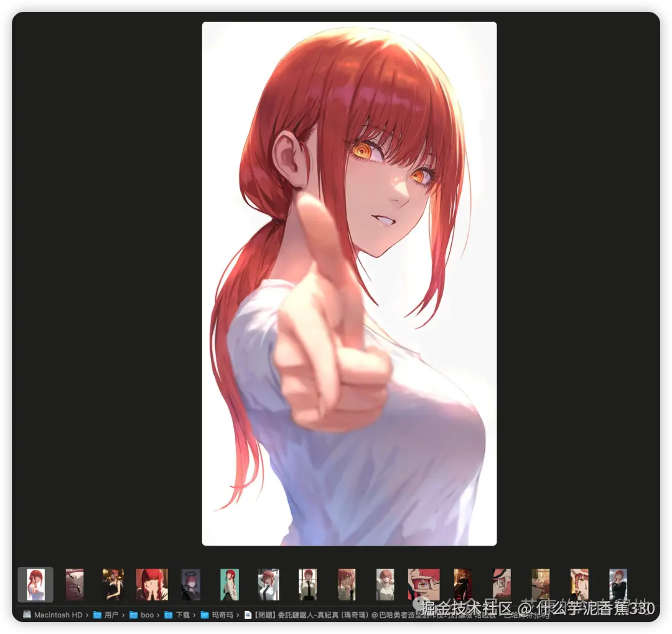The height and width of the screenshot is (634, 672).
Task: Open Macintosh HD in the path bar
Action: tap(53, 615)
